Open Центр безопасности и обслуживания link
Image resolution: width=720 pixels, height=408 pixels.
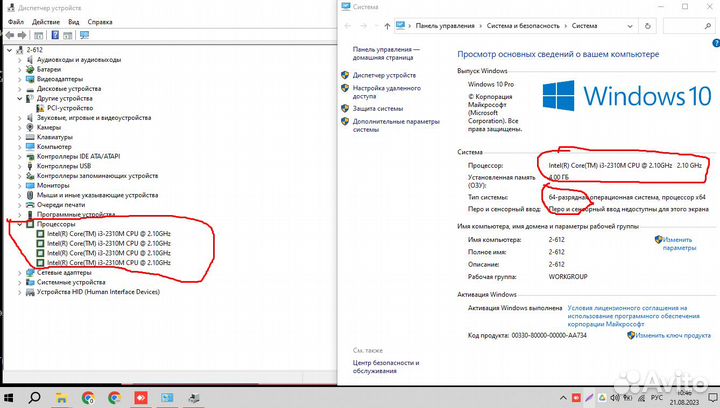[x=386, y=367]
